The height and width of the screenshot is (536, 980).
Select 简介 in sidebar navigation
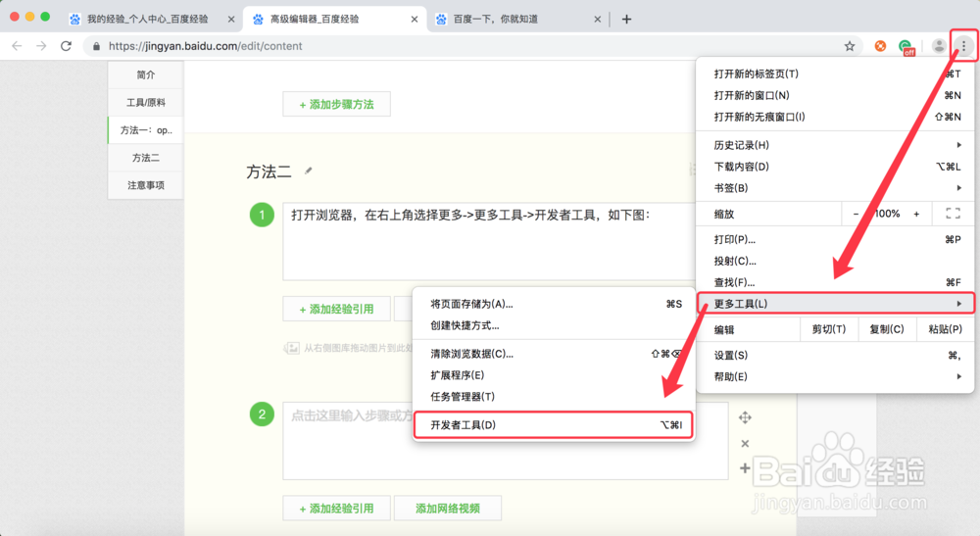tap(146, 75)
